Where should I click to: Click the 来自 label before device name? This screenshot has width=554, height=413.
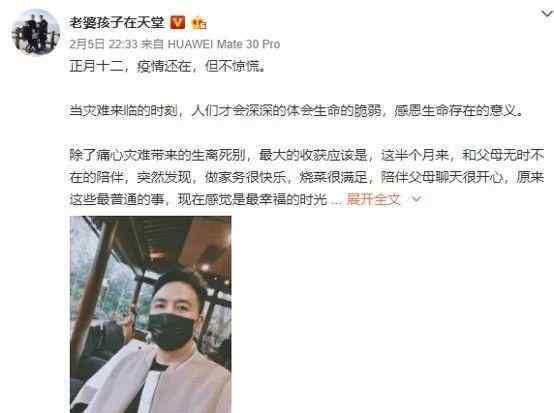coord(152,44)
